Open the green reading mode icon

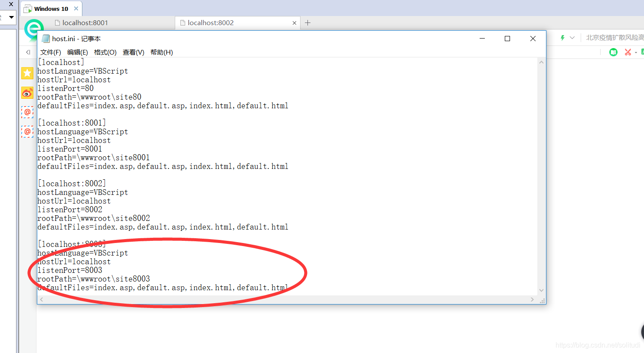613,52
